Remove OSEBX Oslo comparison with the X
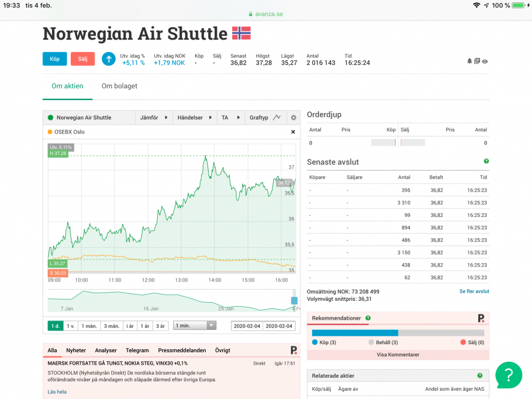Viewport: 532px width, 399px height. [293, 132]
